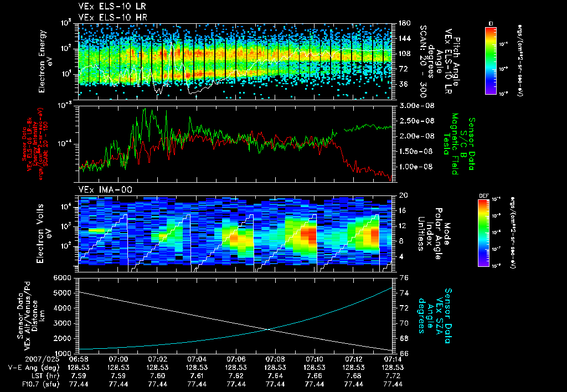Screen dimensions: 567x392
Task: Click the "07:12" time tick label
Action: coord(354,359)
